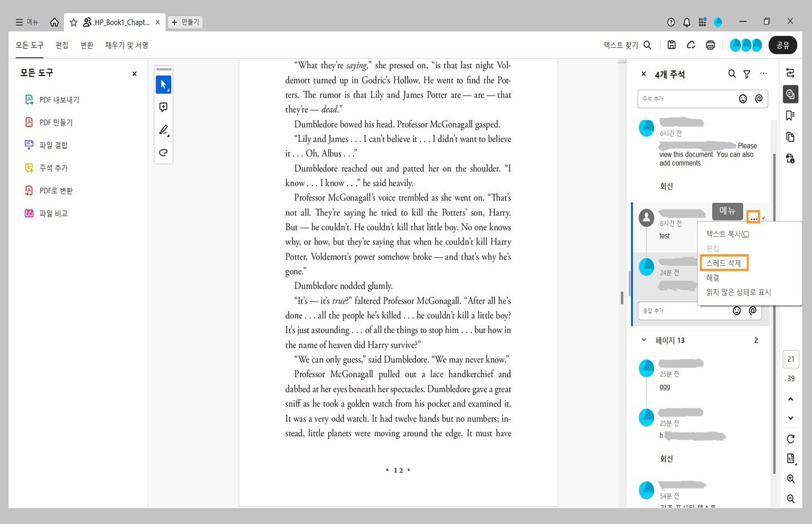
Task: Click 텍스트 찾기 search
Action: [x=628, y=45]
